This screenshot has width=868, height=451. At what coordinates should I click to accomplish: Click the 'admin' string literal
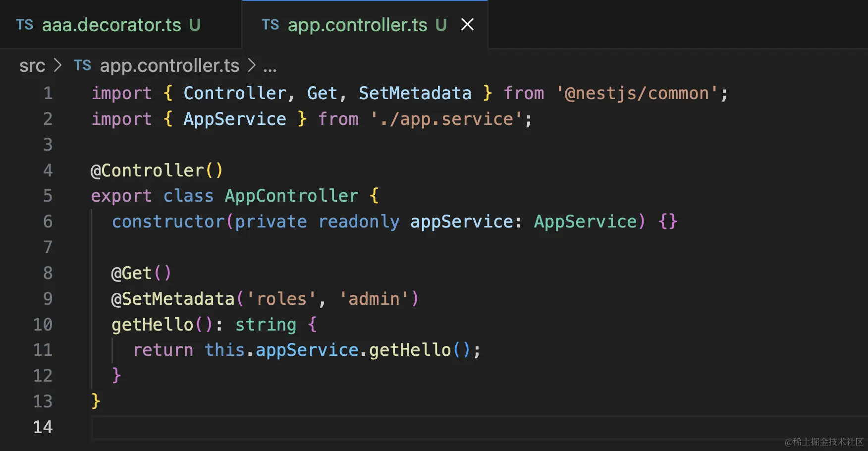click(x=374, y=299)
